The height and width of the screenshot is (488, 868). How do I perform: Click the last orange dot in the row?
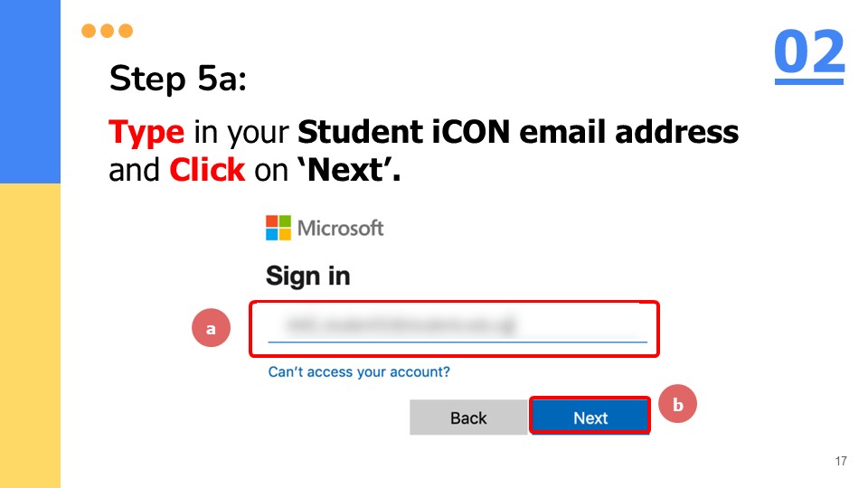126,31
